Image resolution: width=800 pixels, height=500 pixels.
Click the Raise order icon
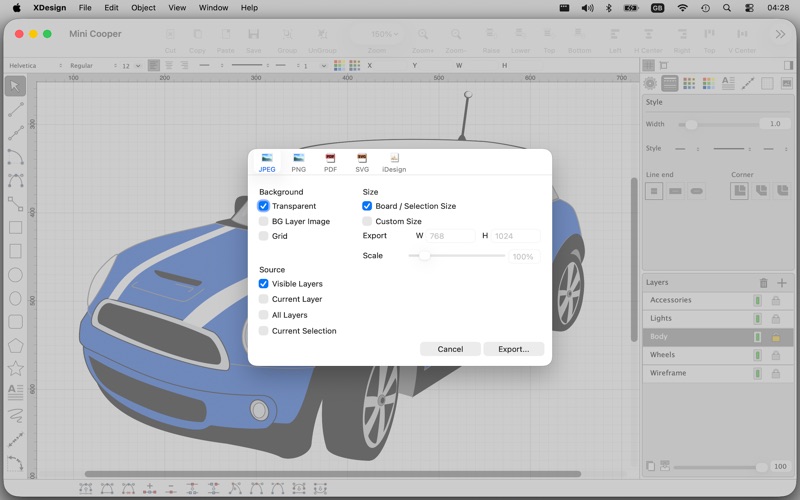pos(491,35)
